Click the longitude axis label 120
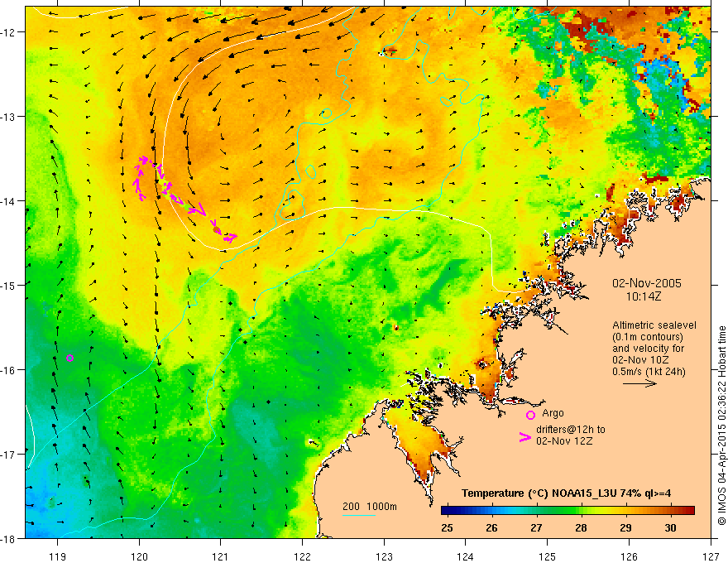 [x=139, y=556]
